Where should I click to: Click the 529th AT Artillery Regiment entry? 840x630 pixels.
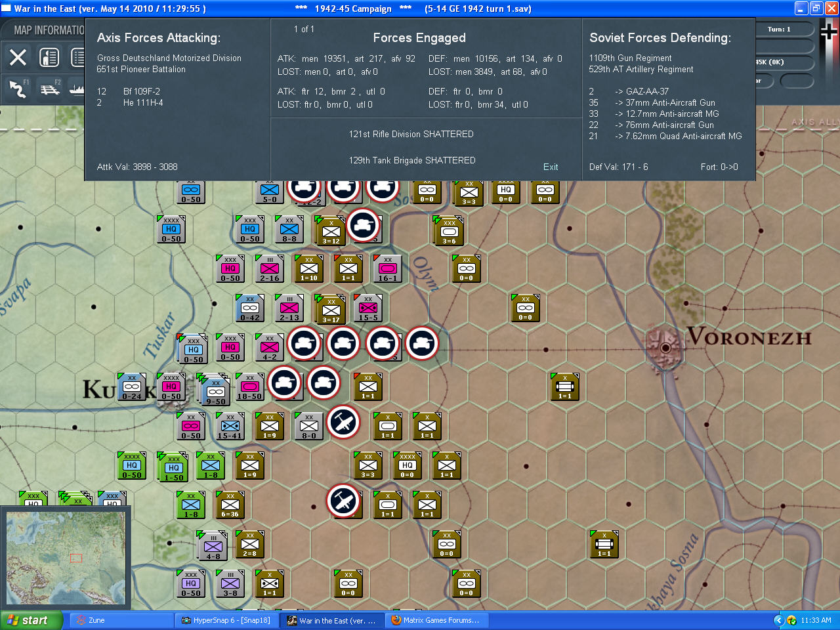[641, 69]
